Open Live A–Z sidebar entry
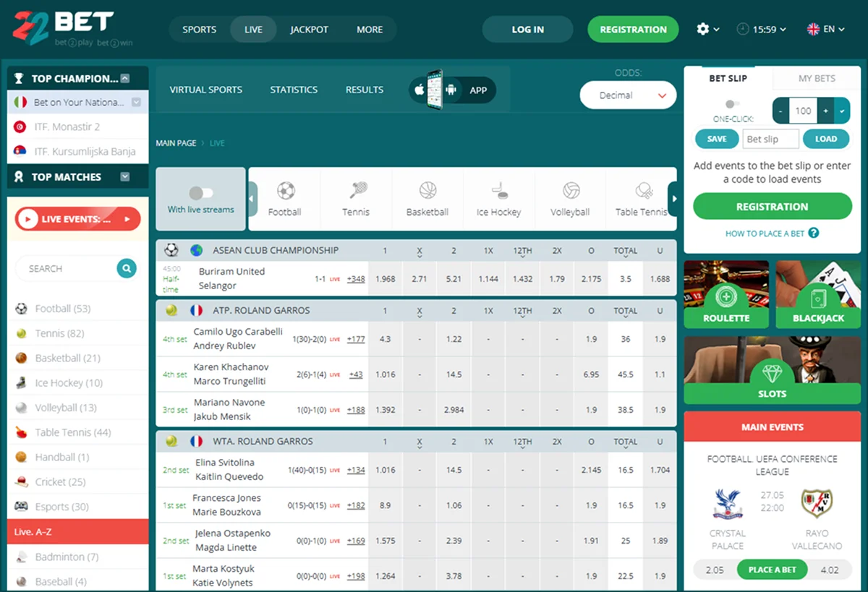Viewport: 868px width, 592px height. coord(78,532)
